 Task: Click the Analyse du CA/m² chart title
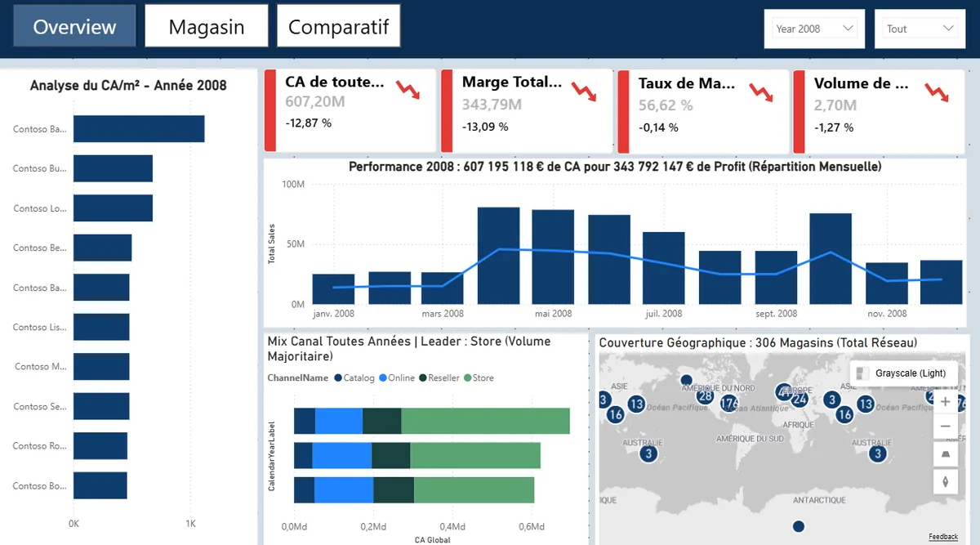coord(128,85)
